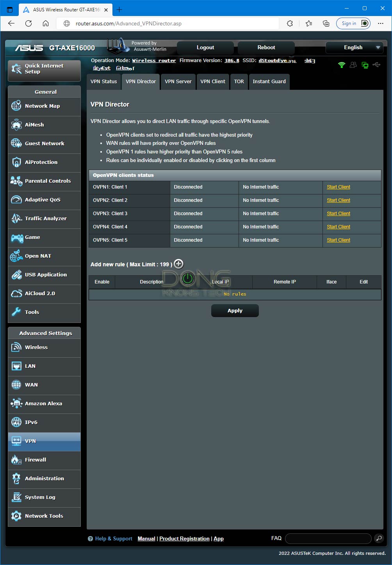Click the browser Sign in button
This screenshot has width=392, height=565.
pyautogui.click(x=353, y=23)
